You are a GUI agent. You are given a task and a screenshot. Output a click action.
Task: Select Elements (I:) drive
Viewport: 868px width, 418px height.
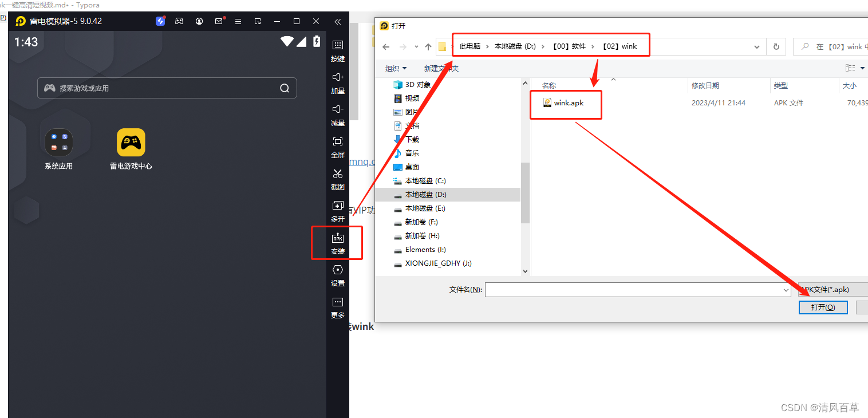420,250
